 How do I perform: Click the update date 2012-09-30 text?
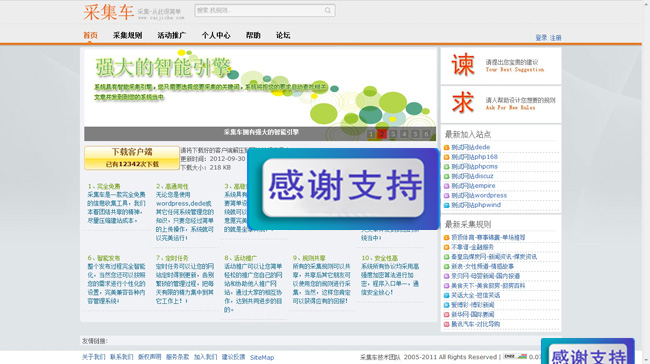click(228, 159)
